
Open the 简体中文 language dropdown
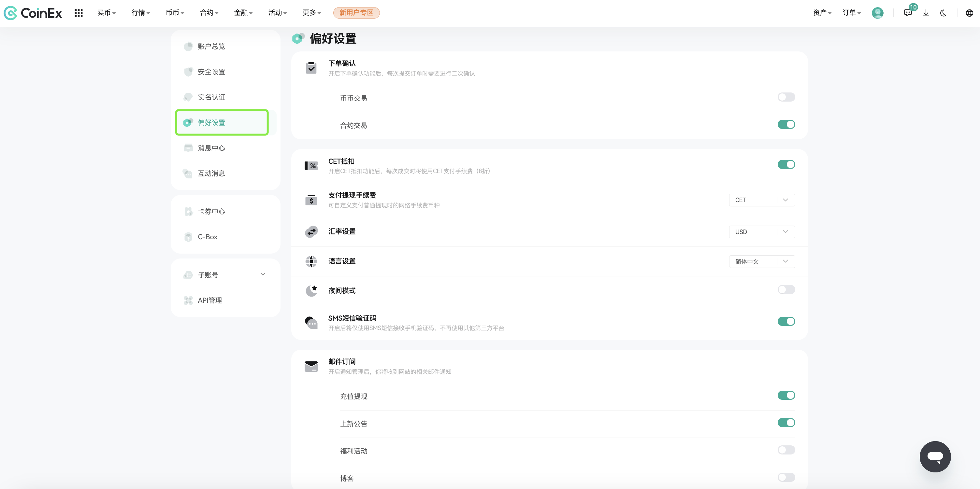click(762, 262)
